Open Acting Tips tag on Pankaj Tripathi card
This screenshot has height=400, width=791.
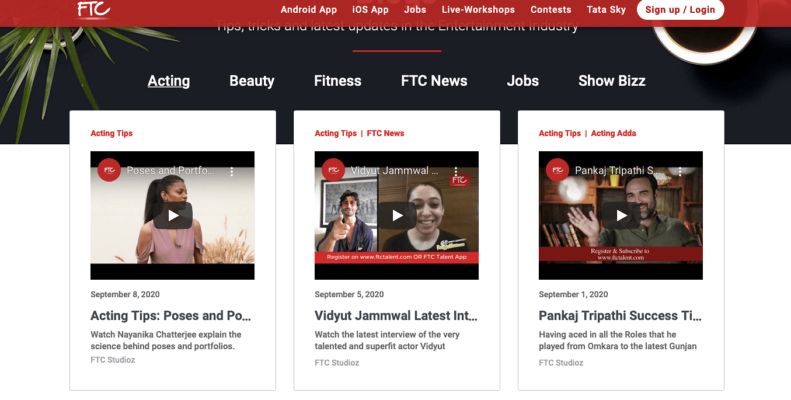click(559, 133)
